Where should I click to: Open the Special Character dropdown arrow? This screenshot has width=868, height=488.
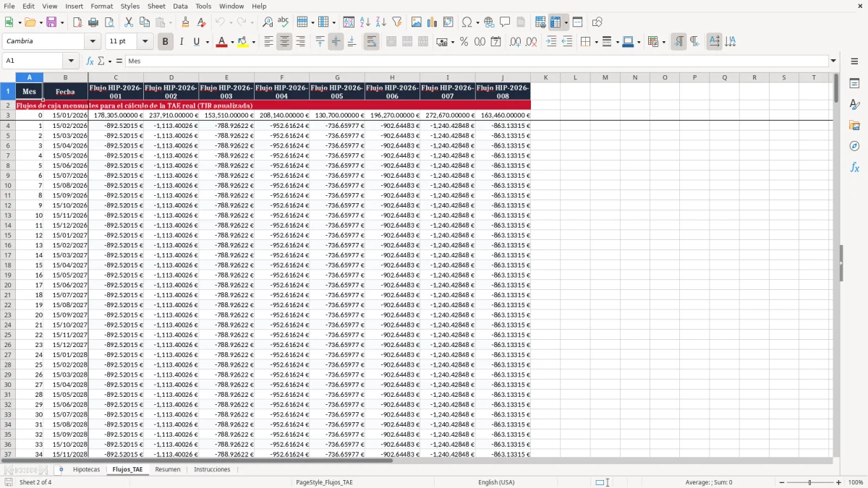[x=477, y=22]
